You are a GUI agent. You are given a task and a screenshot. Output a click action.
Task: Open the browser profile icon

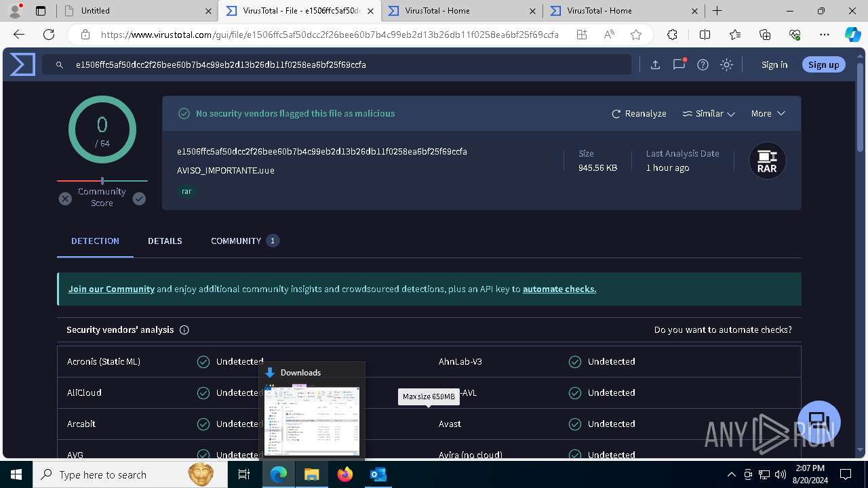15,11
